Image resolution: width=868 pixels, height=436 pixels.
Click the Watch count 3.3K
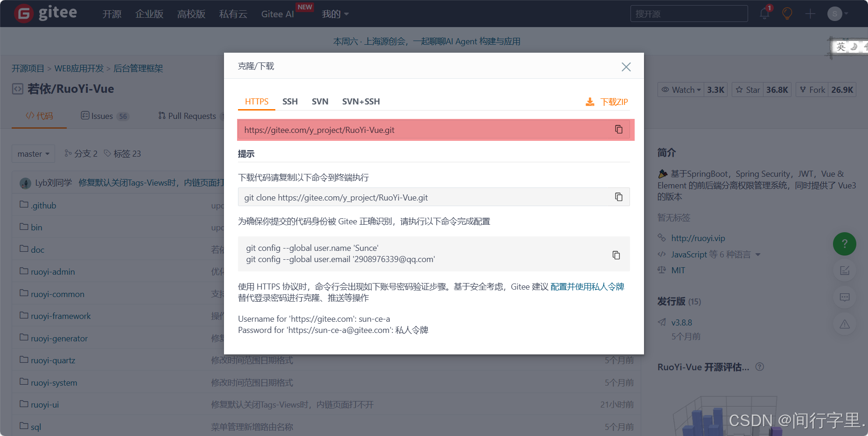[715, 90]
